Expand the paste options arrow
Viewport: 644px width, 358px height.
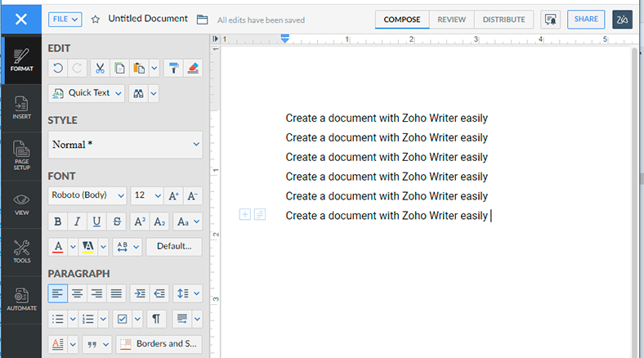154,68
